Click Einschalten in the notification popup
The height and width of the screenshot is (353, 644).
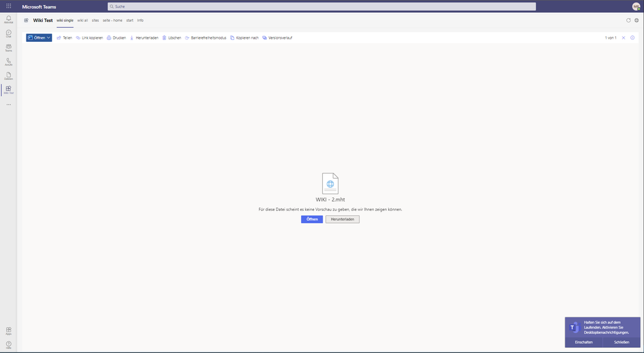[x=583, y=342]
